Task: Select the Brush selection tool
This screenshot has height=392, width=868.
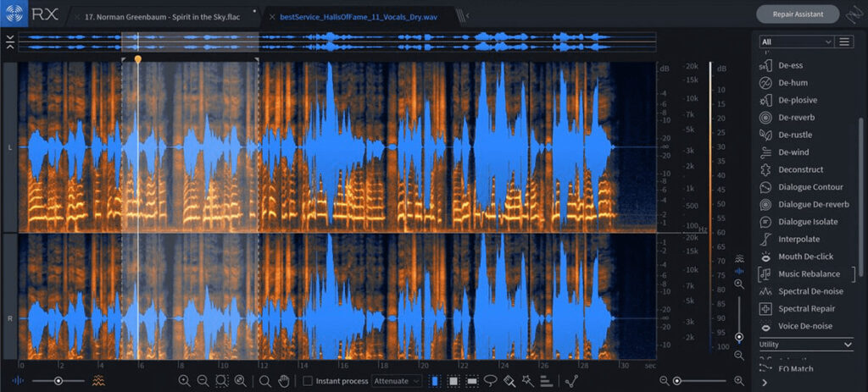Action: (509, 381)
